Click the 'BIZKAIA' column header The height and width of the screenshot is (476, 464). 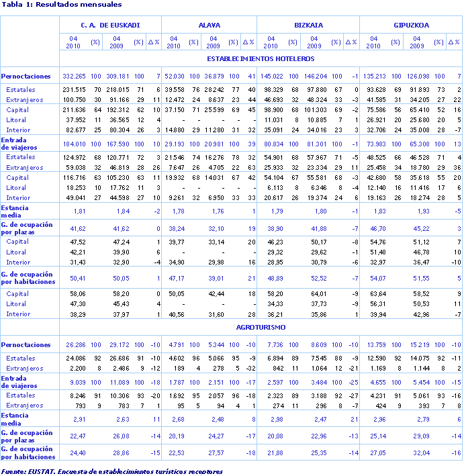(308, 26)
